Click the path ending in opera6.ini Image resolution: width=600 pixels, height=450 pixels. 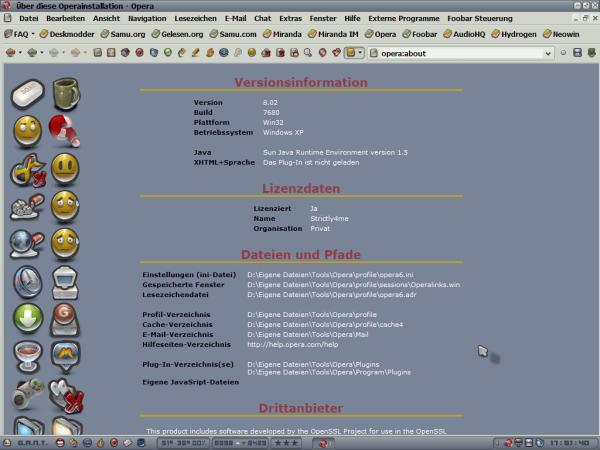[x=330, y=275]
